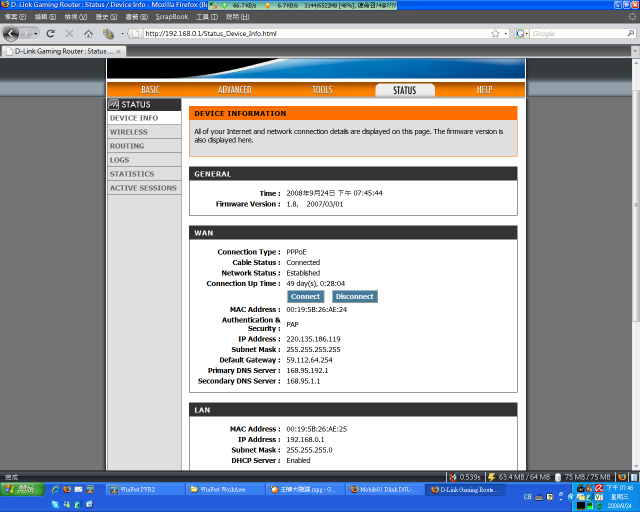Viewport: 640px width, 512px height.
Task: Open the dropdown beside the translation icon
Action: point(122,33)
